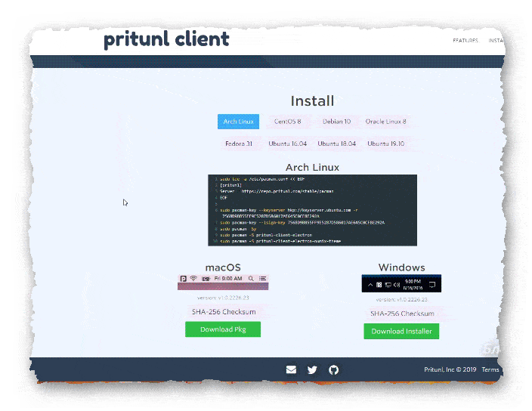Click the Windows taskbar preview image

(401, 283)
